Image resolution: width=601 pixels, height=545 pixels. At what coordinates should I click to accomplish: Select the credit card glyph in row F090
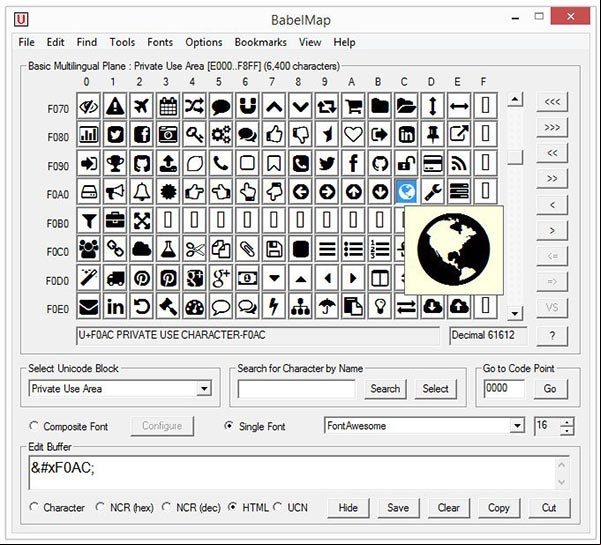coord(432,163)
